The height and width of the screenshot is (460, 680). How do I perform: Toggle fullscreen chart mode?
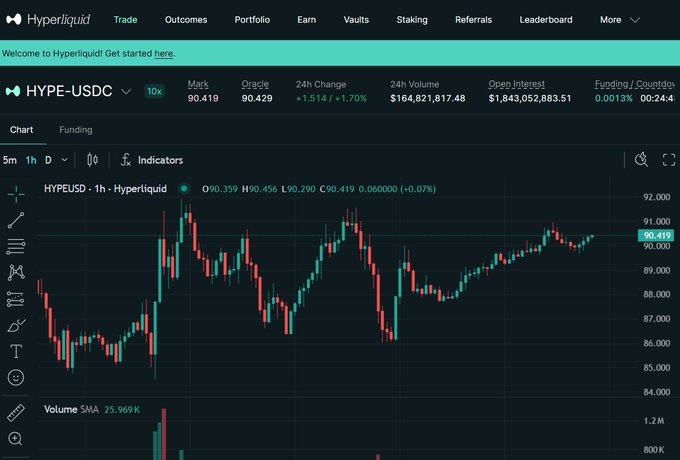pos(669,160)
